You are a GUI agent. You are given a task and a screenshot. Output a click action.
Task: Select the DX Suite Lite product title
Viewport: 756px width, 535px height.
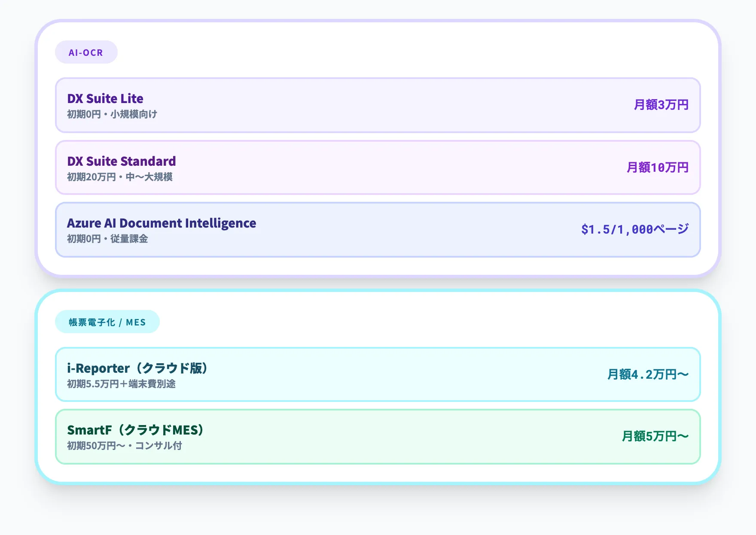tap(105, 99)
